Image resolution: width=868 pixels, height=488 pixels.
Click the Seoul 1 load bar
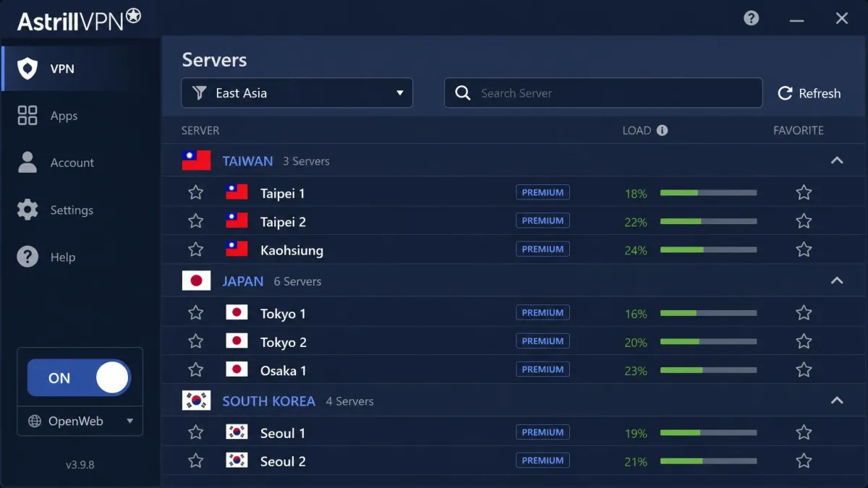pyautogui.click(x=708, y=433)
